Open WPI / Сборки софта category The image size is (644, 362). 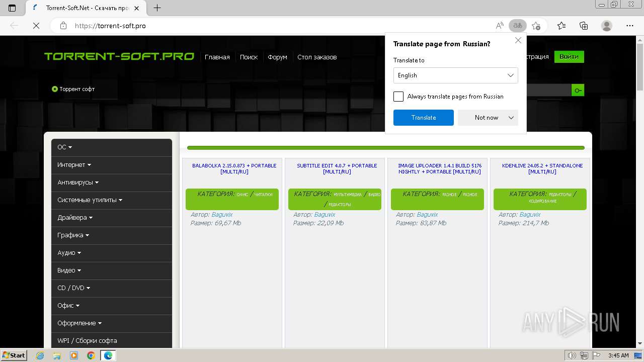point(112,340)
